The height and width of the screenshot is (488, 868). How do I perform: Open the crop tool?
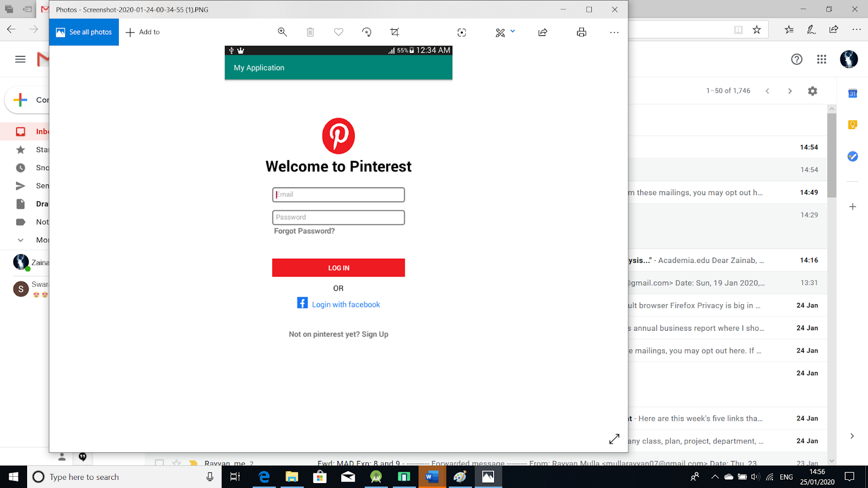click(x=395, y=32)
